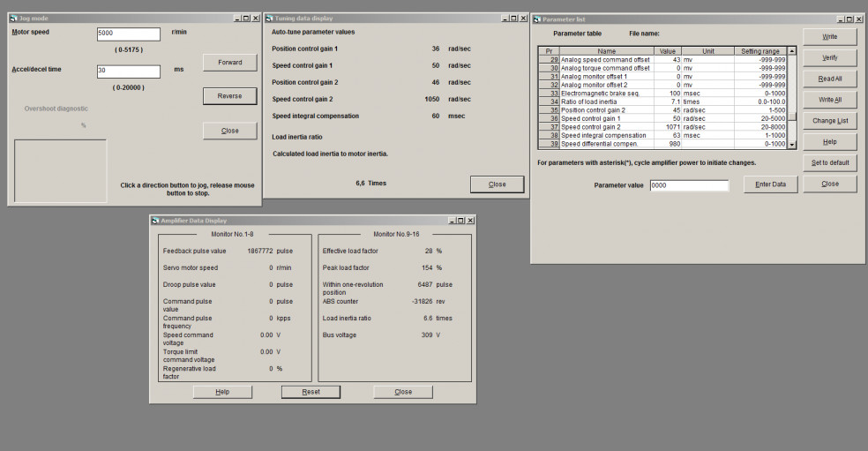The image size is (868, 451).
Task: Click Close button in Parameter list
Action: (x=830, y=184)
